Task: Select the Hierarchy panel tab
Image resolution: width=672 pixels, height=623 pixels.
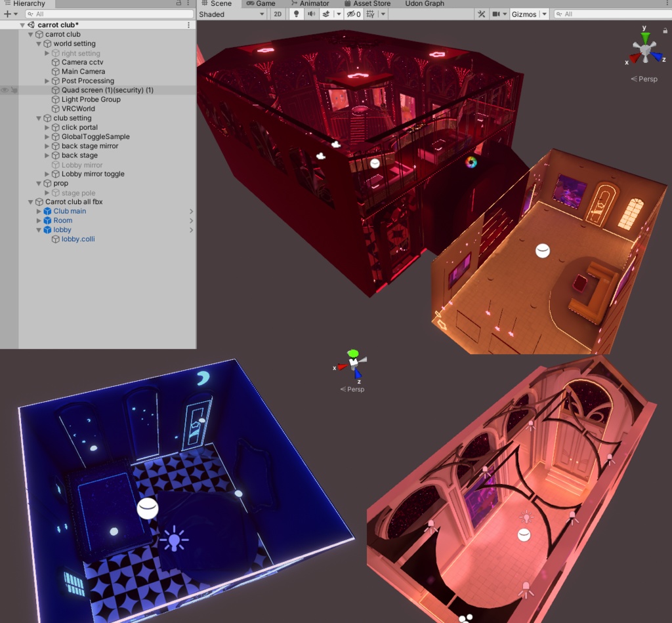Action: (25, 3)
